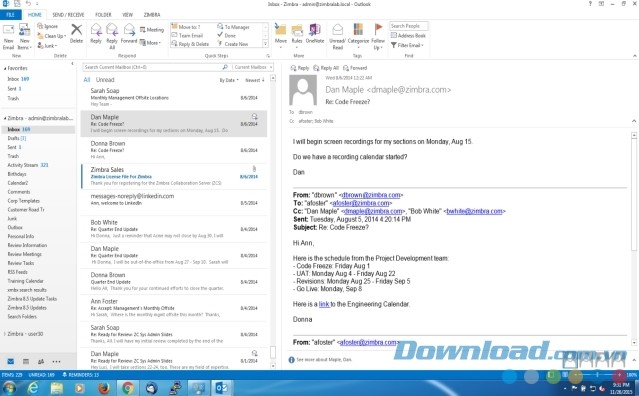Click Reply in the ribbon
The height and width of the screenshot is (396, 639).
[96, 33]
